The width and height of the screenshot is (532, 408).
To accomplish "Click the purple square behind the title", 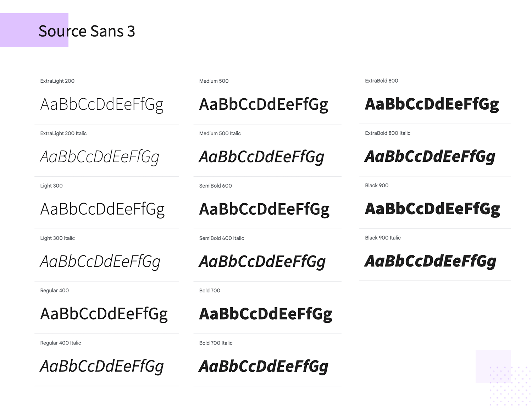I will pos(20,30).
